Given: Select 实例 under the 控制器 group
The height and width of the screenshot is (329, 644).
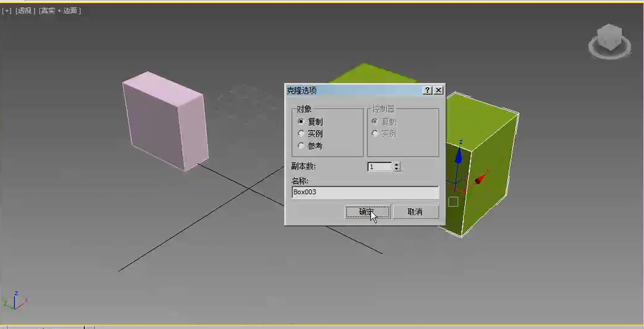Looking at the screenshot, I should (384, 134).
